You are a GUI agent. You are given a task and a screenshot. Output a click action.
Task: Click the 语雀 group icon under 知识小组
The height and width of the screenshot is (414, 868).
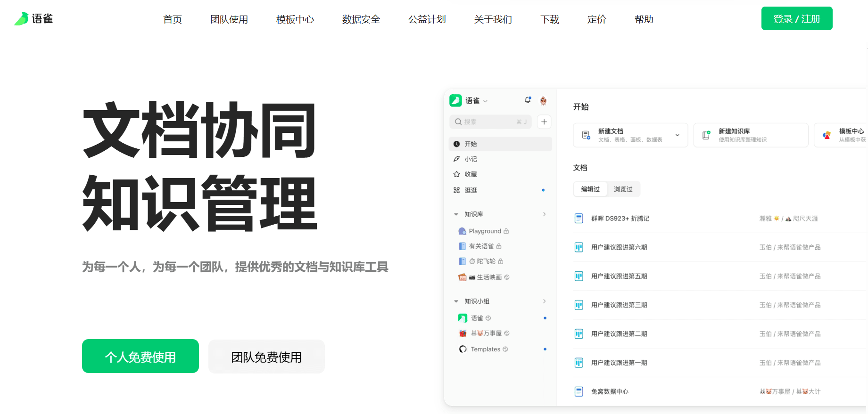[463, 318]
